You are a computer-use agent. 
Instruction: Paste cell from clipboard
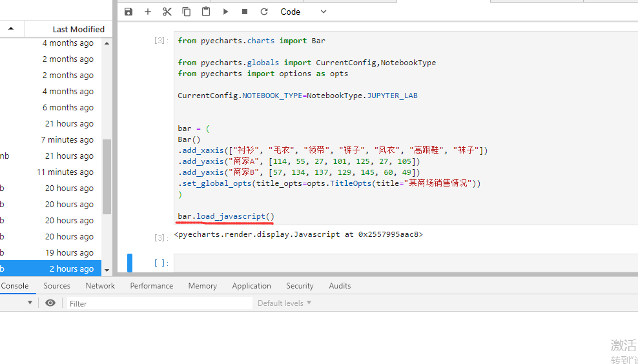(206, 12)
